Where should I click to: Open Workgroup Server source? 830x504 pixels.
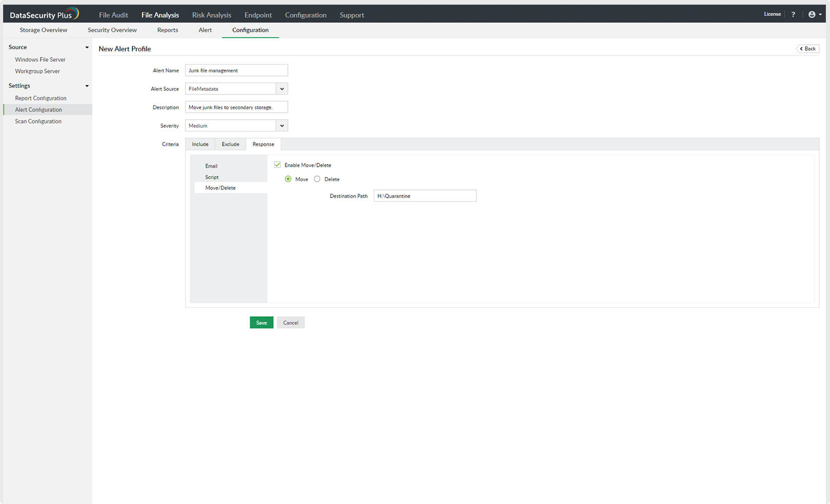37,71
